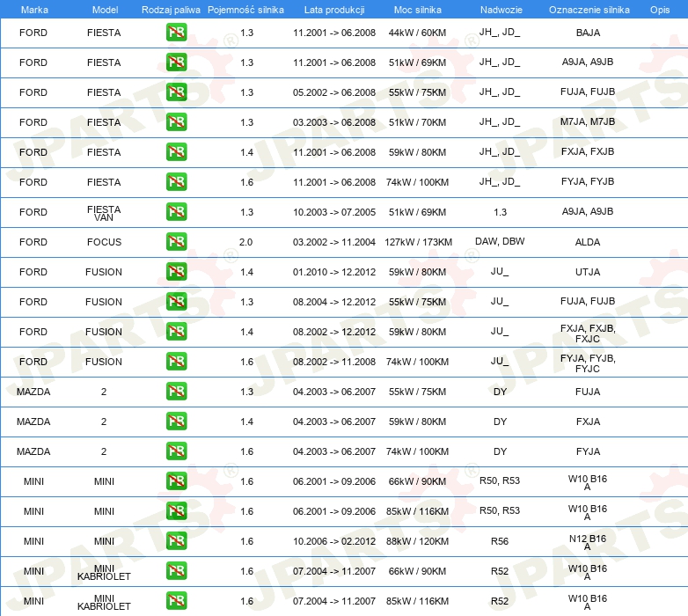The width and height of the screenshot is (688, 616).
Task: Click fuel icon in Fusion 1.3 row
Action: [176, 302]
